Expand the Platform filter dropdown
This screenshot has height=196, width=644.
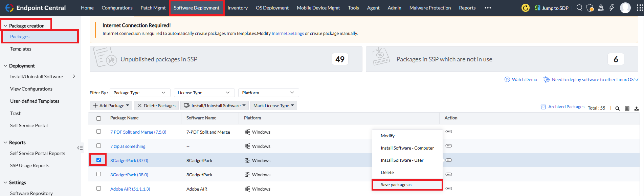(268, 93)
